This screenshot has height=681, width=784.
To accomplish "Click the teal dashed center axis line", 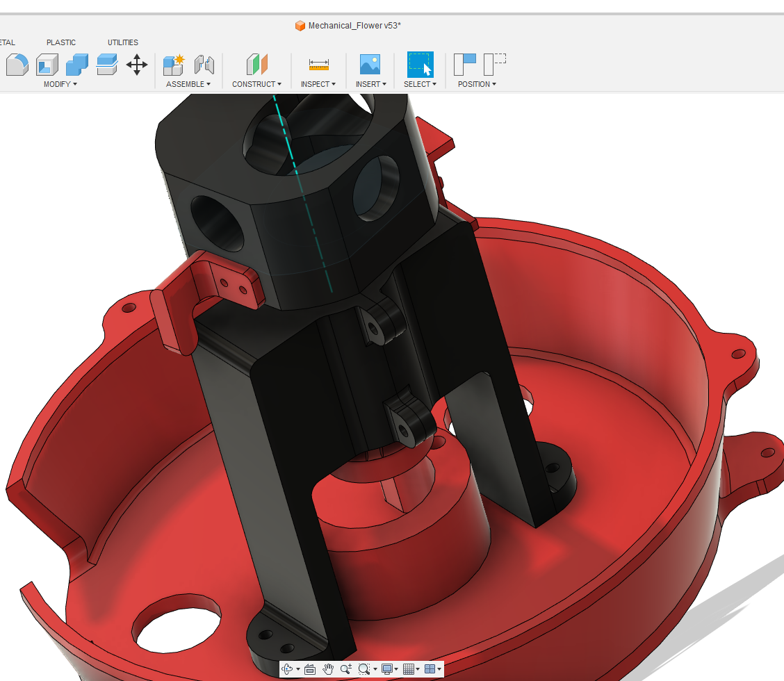I will click(303, 192).
